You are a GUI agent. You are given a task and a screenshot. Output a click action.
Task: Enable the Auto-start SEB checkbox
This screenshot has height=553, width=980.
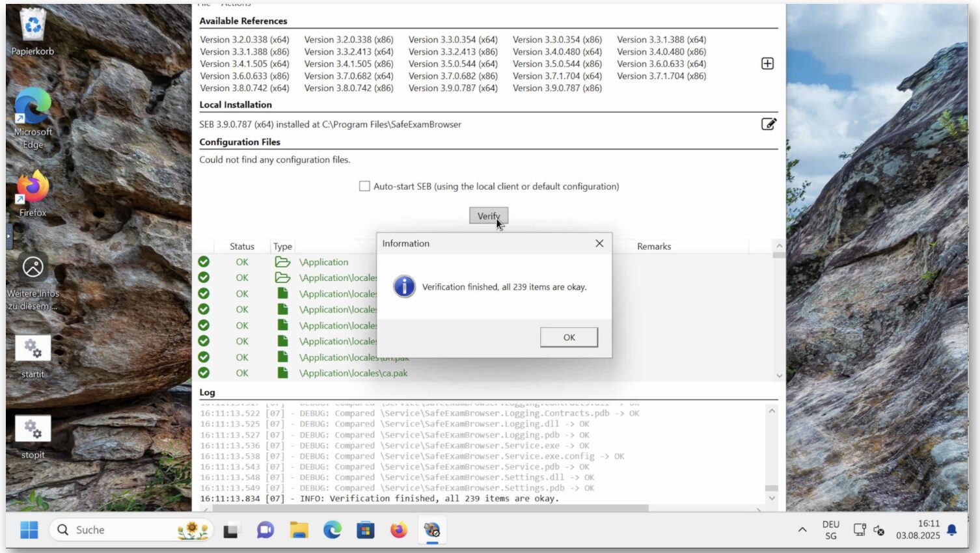click(364, 186)
